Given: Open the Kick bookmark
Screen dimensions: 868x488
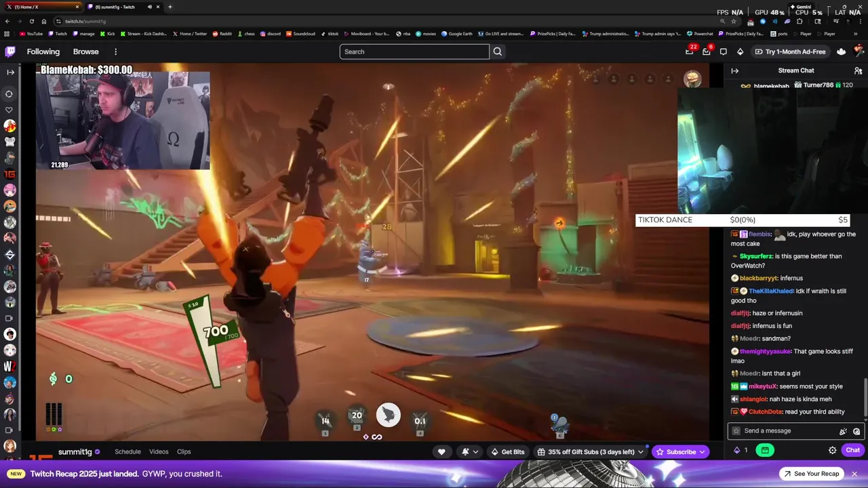Looking at the screenshot, I should coord(107,33).
